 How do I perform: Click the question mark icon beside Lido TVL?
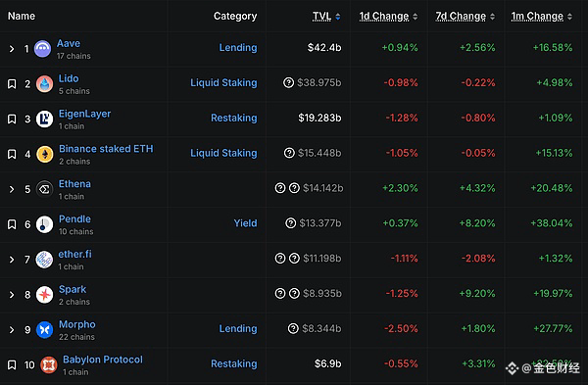(x=288, y=82)
